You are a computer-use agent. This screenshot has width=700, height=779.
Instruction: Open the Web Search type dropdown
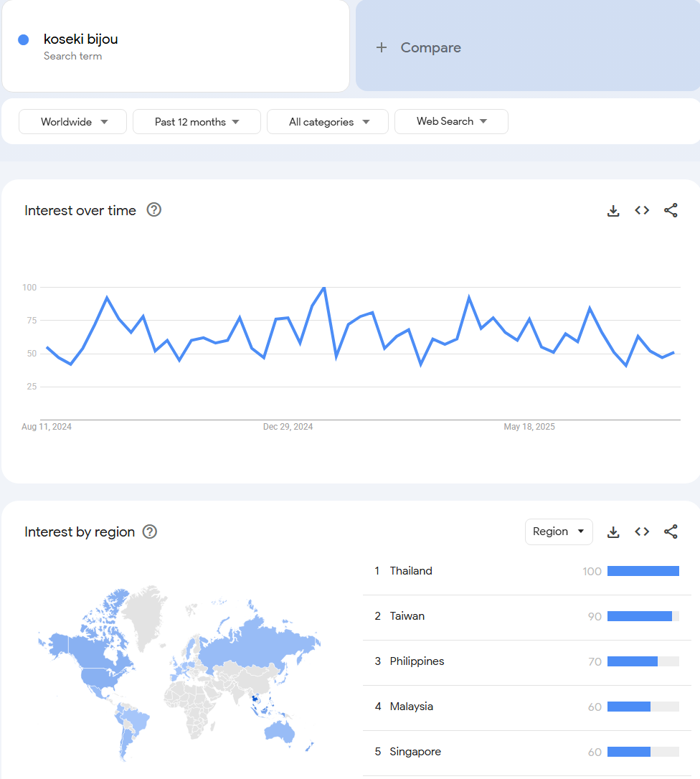click(x=451, y=122)
